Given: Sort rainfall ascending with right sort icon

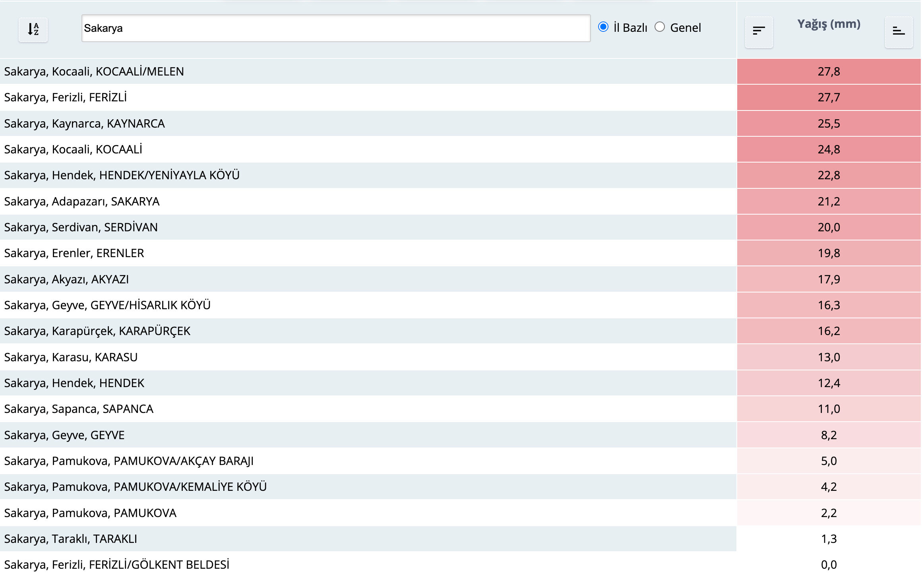Looking at the screenshot, I should pyautogui.click(x=898, y=31).
